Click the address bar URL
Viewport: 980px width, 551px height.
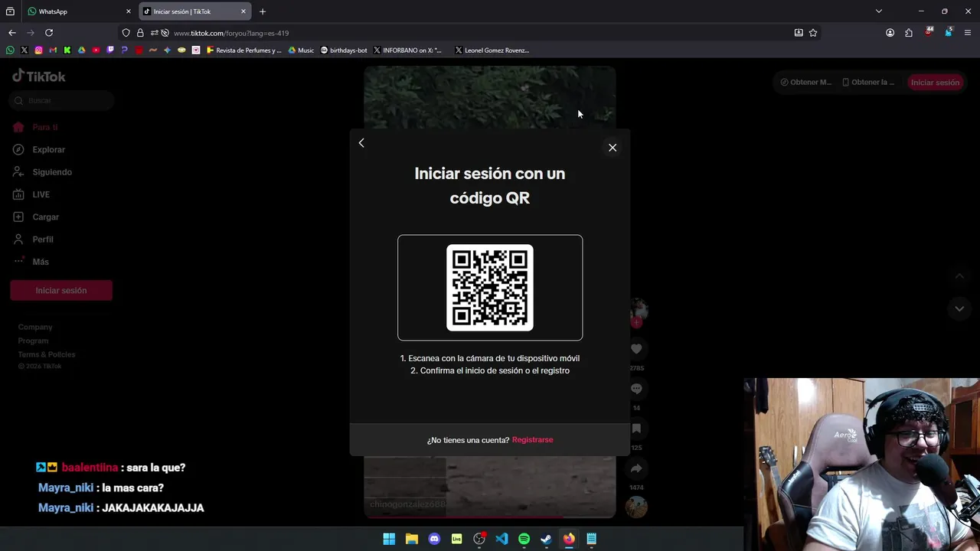point(231,33)
